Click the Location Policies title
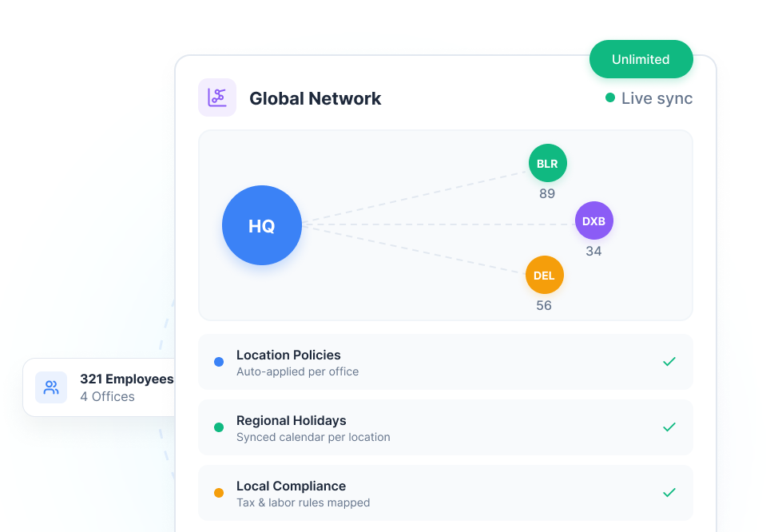 pyautogui.click(x=288, y=355)
